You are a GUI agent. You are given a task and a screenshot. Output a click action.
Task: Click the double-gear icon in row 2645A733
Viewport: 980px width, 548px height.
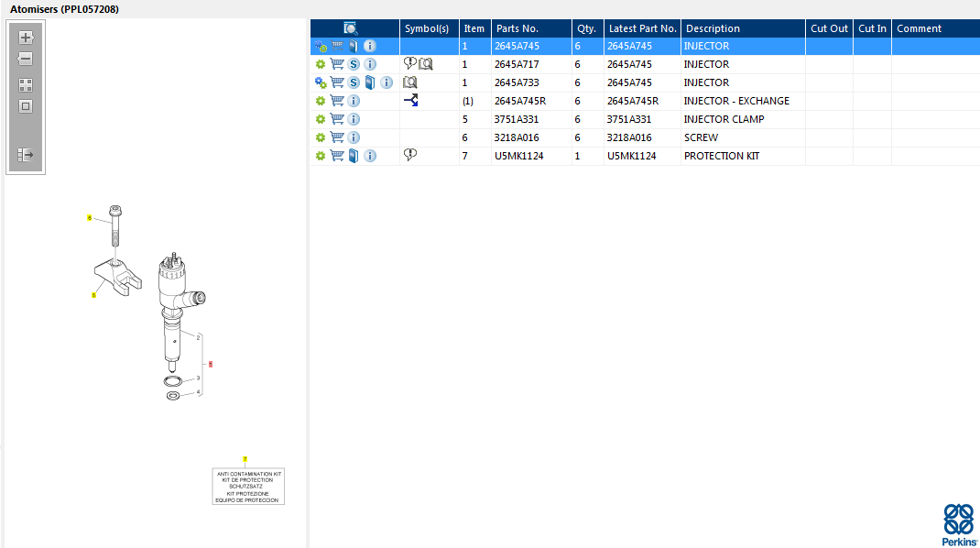[x=321, y=82]
